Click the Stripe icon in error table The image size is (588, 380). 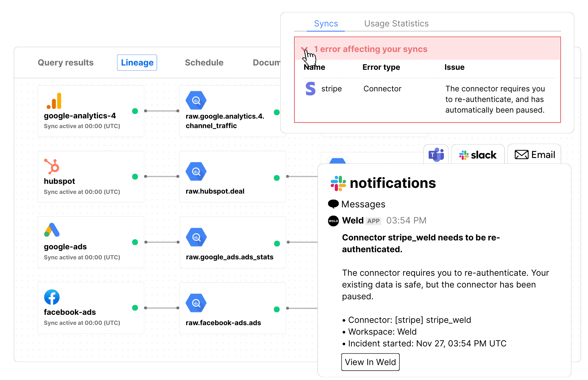[x=310, y=88]
